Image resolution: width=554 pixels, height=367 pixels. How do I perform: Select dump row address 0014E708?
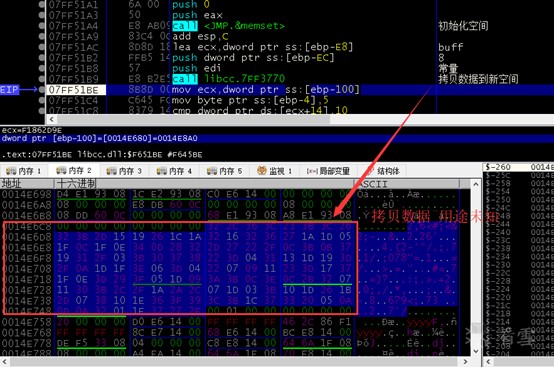click(x=26, y=268)
